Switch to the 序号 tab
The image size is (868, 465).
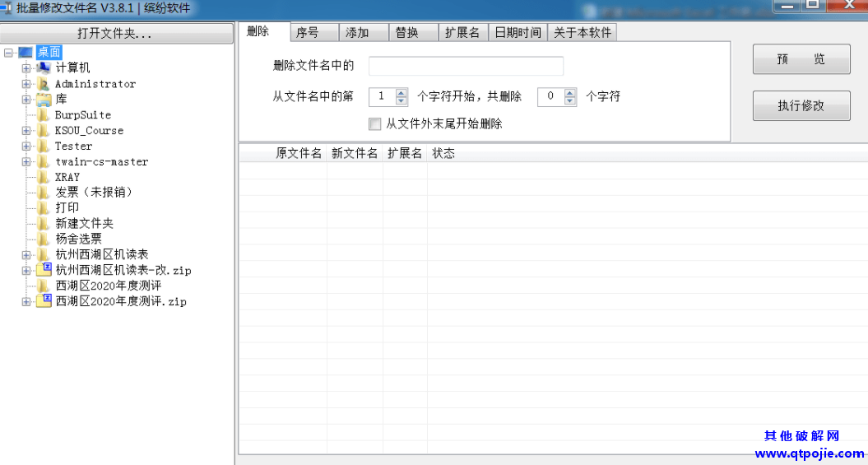pyautogui.click(x=314, y=33)
